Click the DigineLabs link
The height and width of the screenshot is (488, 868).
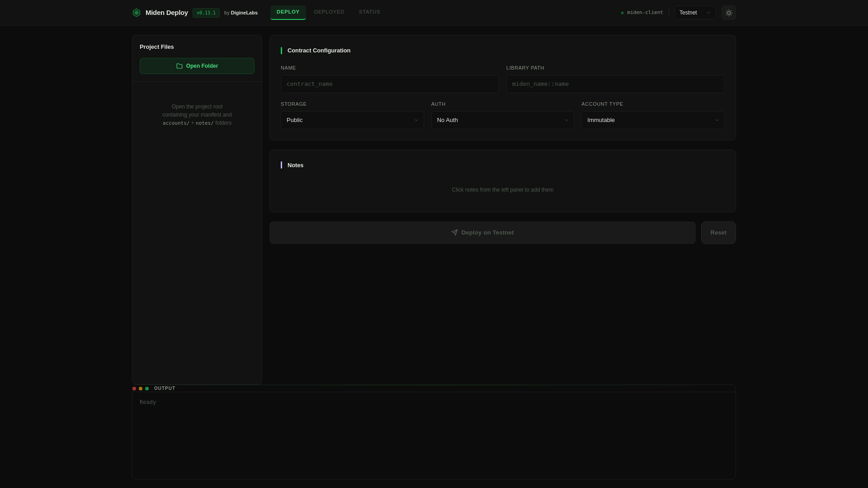(244, 13)
